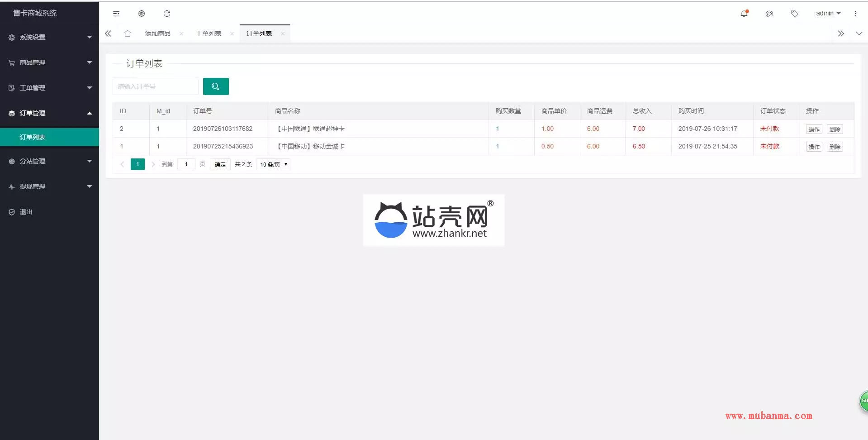Close the 订单列表 tab

tap(283, 33)
